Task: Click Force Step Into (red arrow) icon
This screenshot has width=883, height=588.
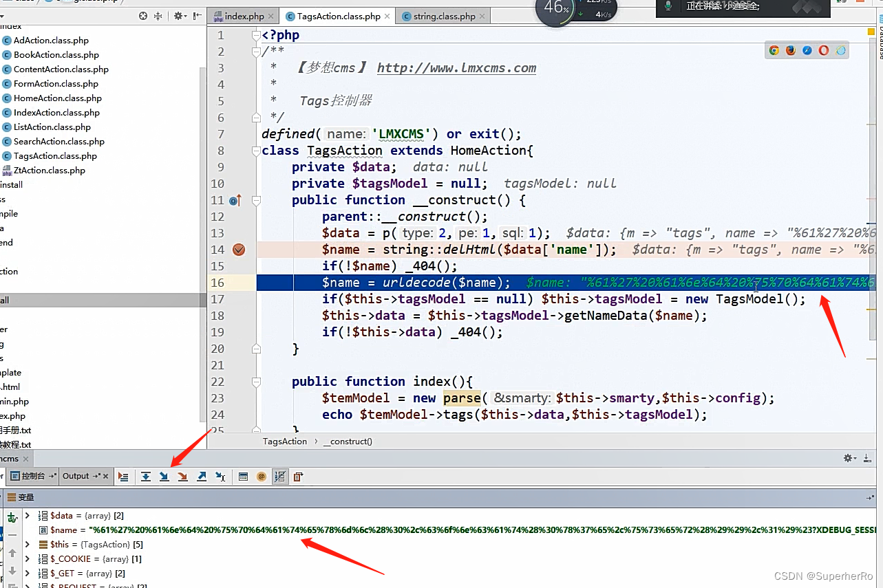Action: click(183, 476)
